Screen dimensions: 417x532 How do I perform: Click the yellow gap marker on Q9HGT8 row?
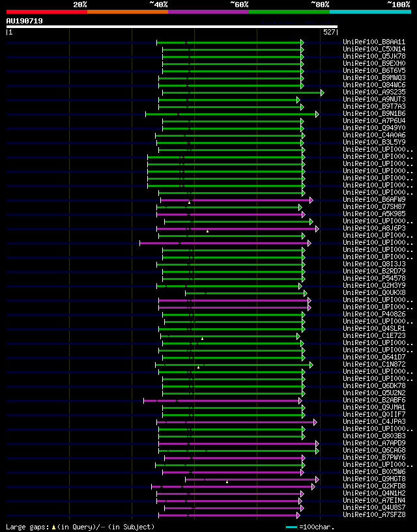point(227,482)
